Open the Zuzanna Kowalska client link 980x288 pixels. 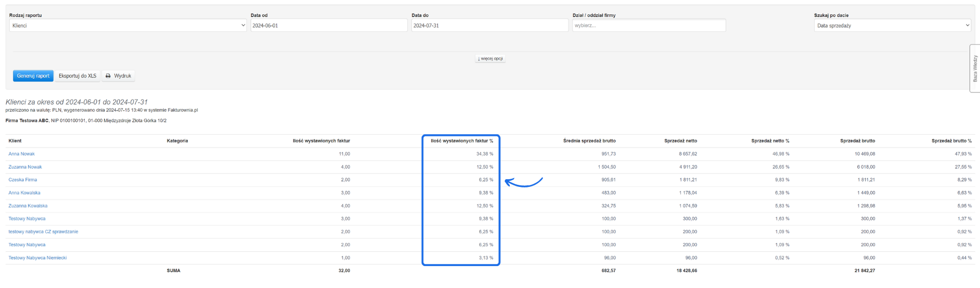pyautogui.click(x=28, y=206)
